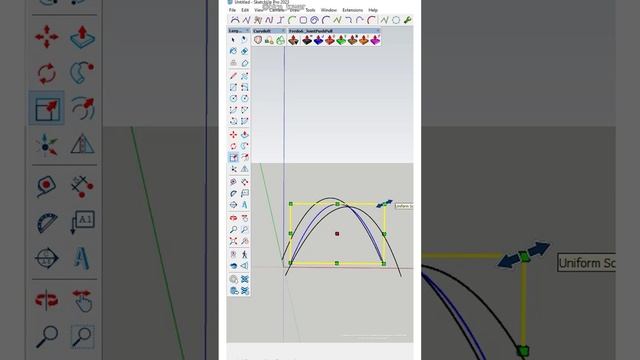Viewport: 640px width, 360px height.
Task: Select Push/Pull tool in SketchUp's small toolbar
Action: 244,135
